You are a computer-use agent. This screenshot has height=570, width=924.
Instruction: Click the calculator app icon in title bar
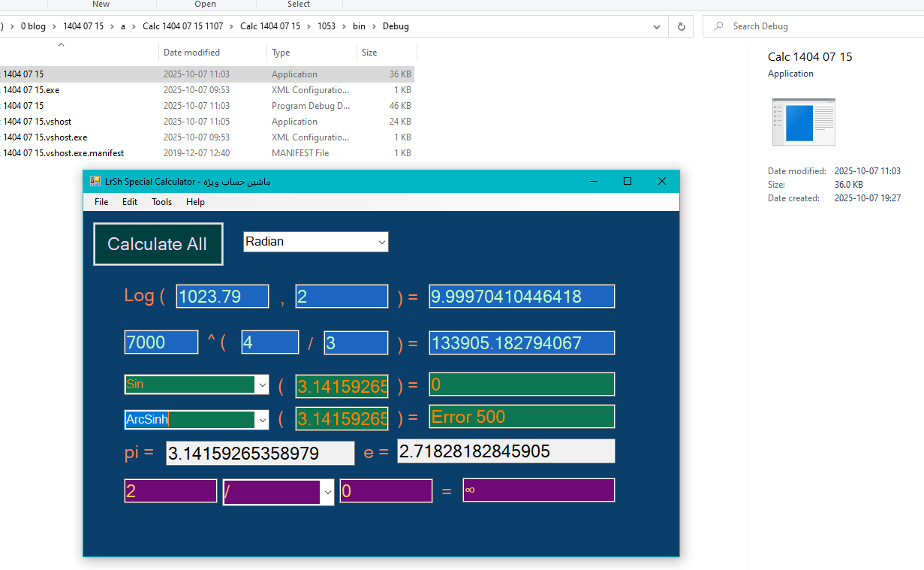95,181
